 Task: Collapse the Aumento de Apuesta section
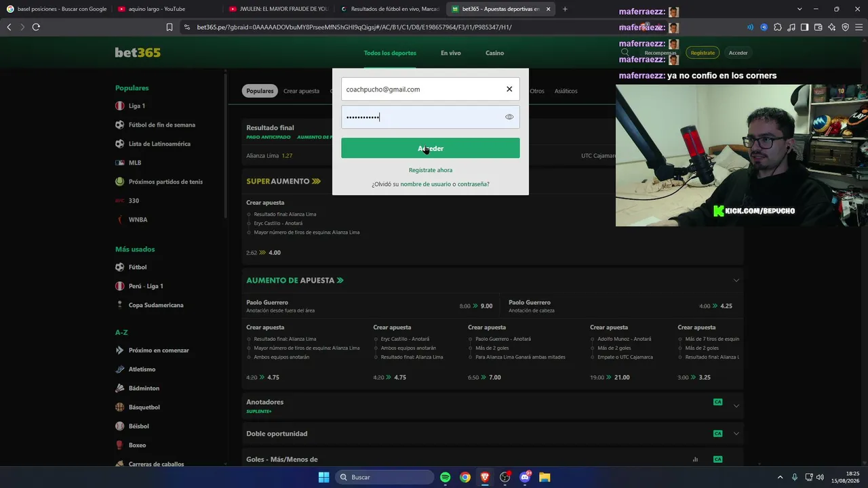click(x=736, y=281)
